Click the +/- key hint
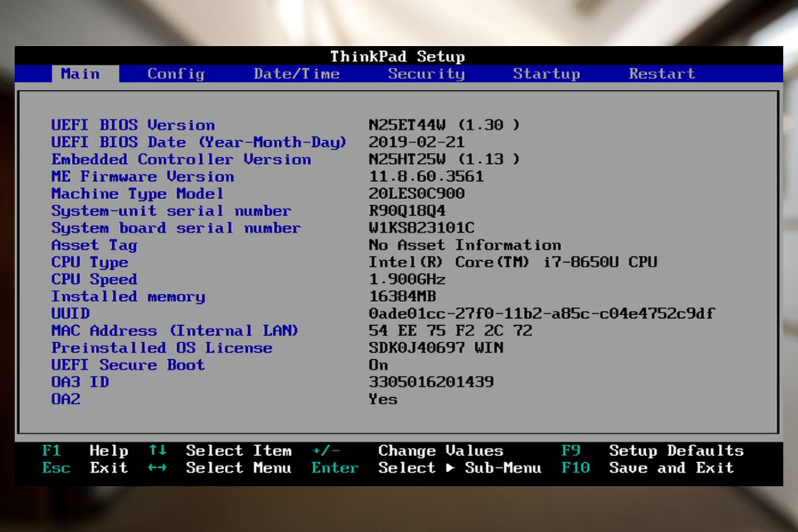 [x=325, y=451]
